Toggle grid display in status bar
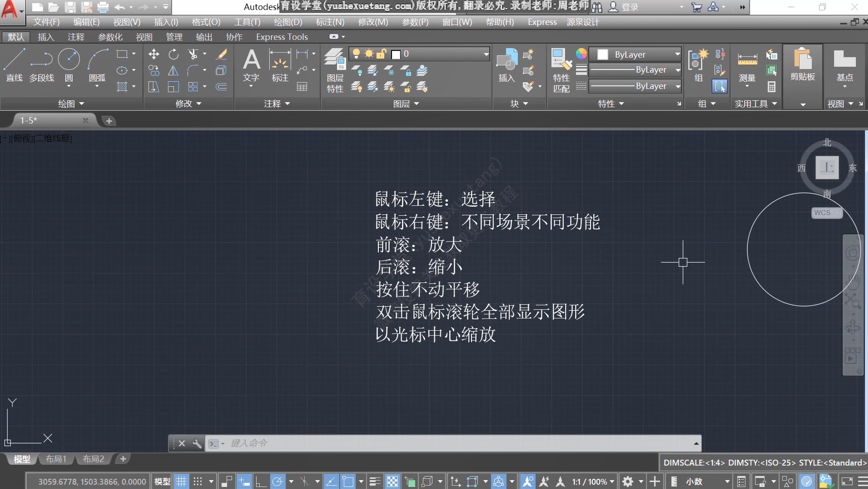This screenshot has width=868, height=489. point(181,481)
